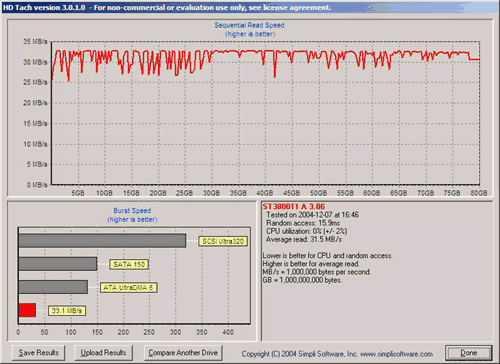Click the ST380011 A 3.06 drive name
This screenshot has height=364, width=500.
tap(293, 206)
